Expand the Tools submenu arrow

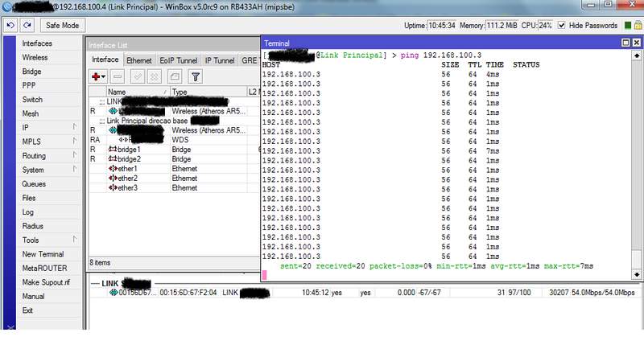[x=74, y=239]
